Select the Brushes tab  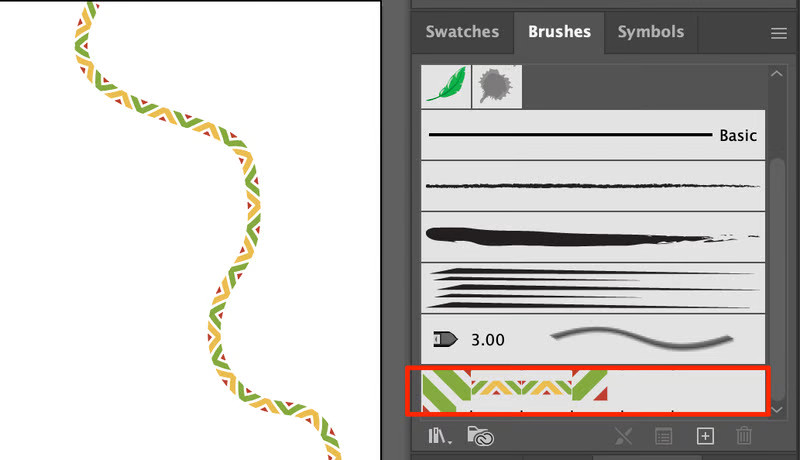559,32
